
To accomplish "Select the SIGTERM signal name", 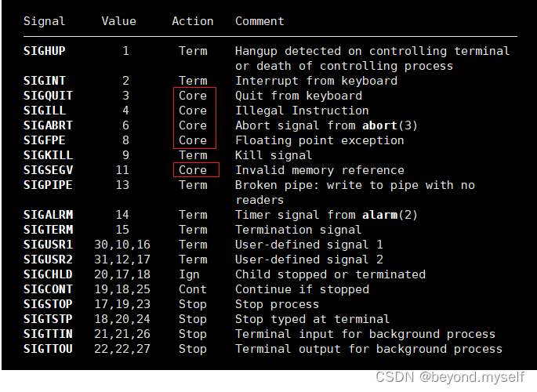I will (x=48, y=230).
